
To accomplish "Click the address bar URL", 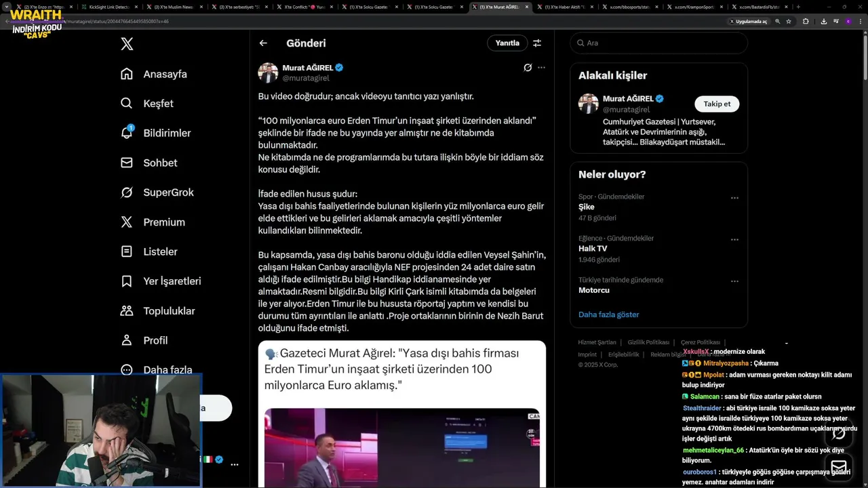I will [115, 21].
